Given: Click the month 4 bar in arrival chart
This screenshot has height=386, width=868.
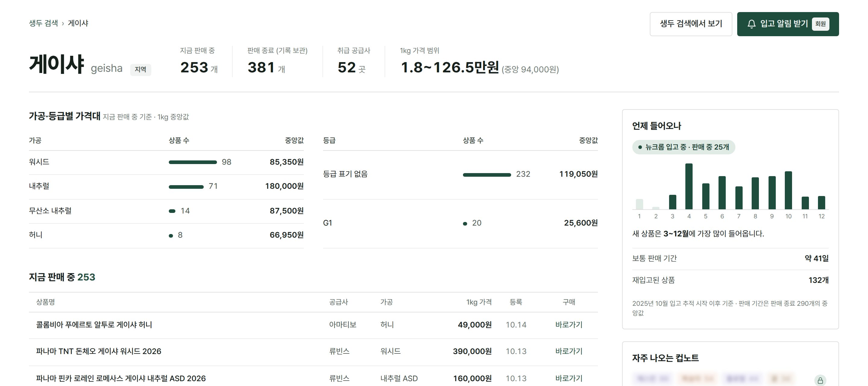Looking at the screenshot, I should [689, 186].
